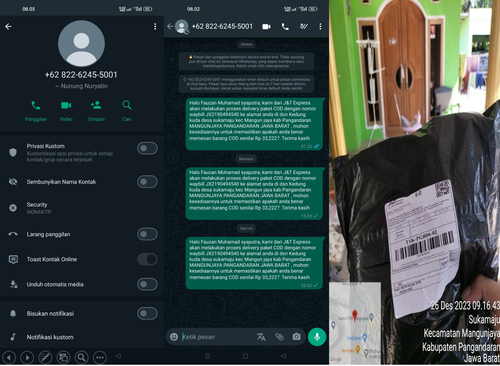Click the double-check icon in chat header
The image size is (500, 366).
[304, 26]
